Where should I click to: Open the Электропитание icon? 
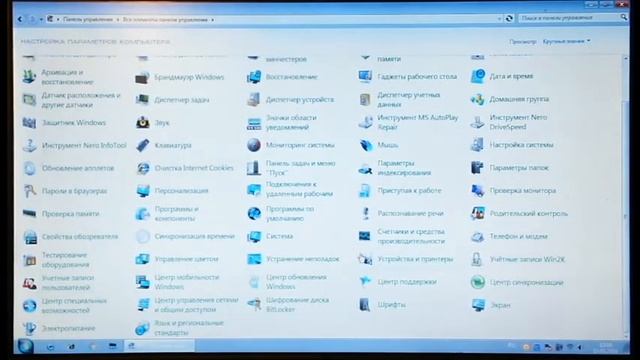(29, 328)
